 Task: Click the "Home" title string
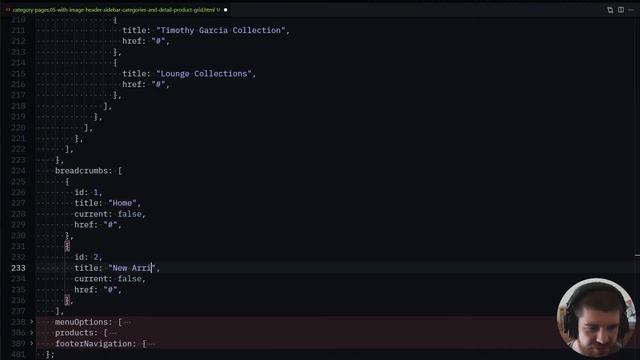click(x=122, y=203)
